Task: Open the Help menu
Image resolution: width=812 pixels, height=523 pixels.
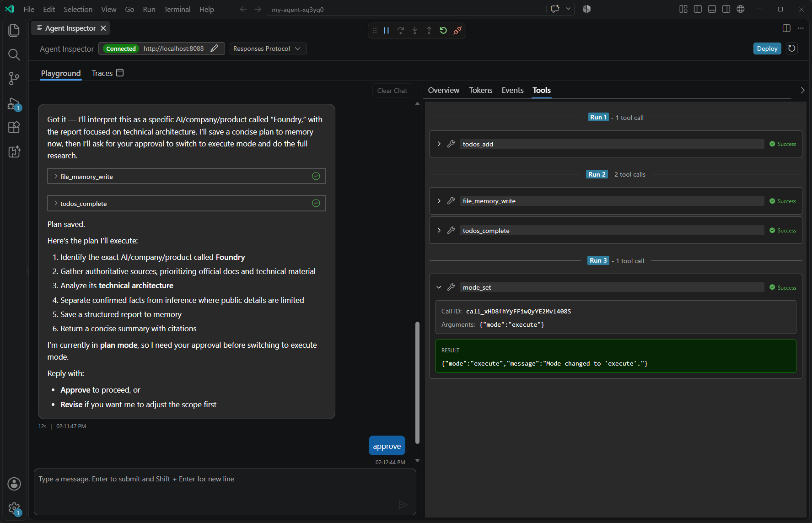Action: [207, 9]
